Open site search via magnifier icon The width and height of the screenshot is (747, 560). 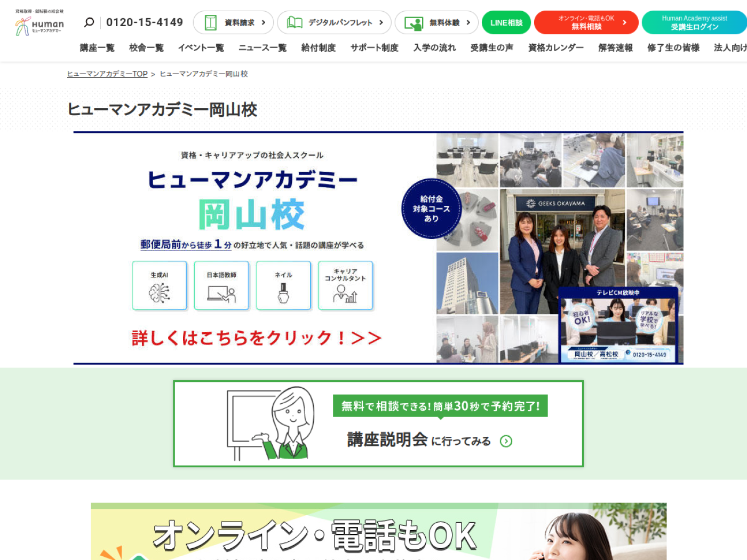click(x=89, y=22)
